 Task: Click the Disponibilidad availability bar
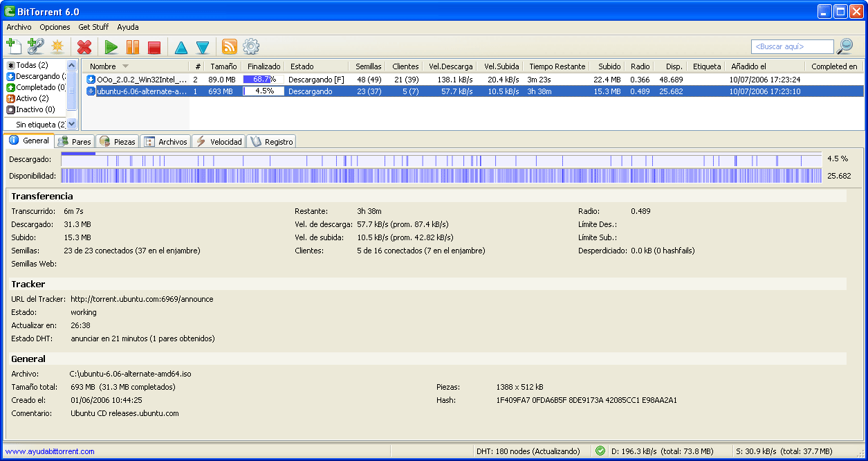[441, 176]
